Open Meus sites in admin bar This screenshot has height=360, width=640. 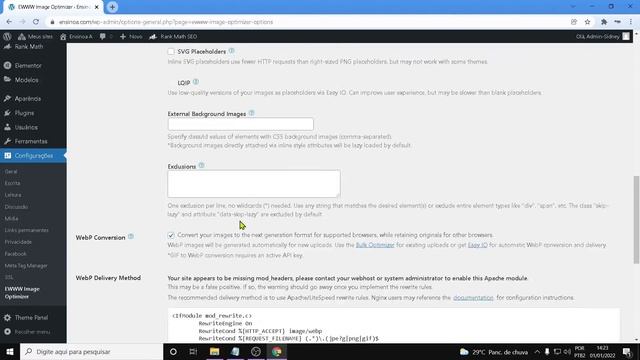[x=35, y=36]
